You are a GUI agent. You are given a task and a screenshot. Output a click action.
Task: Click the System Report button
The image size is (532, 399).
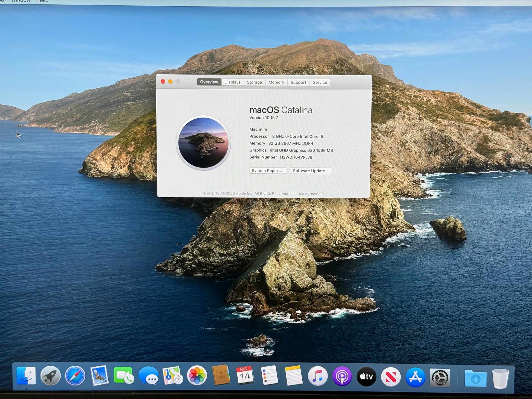coord(267,171)
